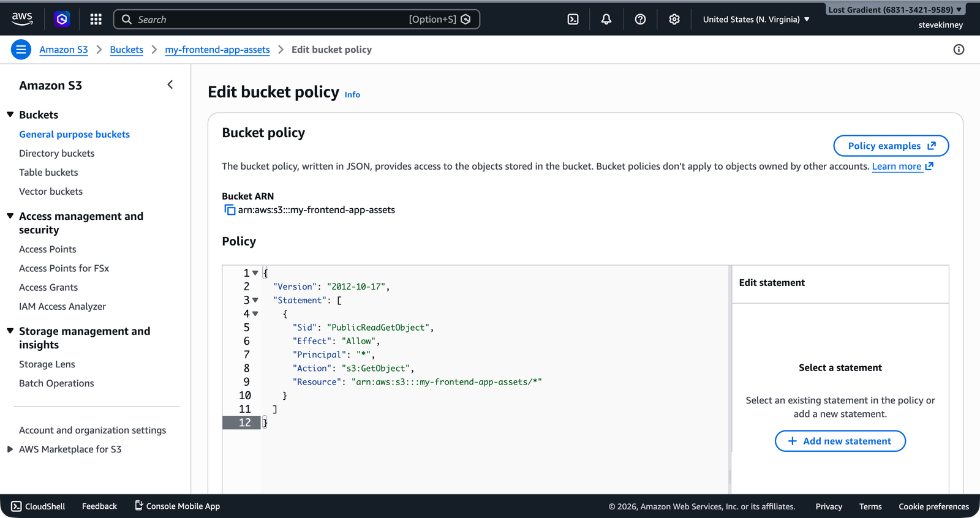Open Access Grants

[48, 287]
